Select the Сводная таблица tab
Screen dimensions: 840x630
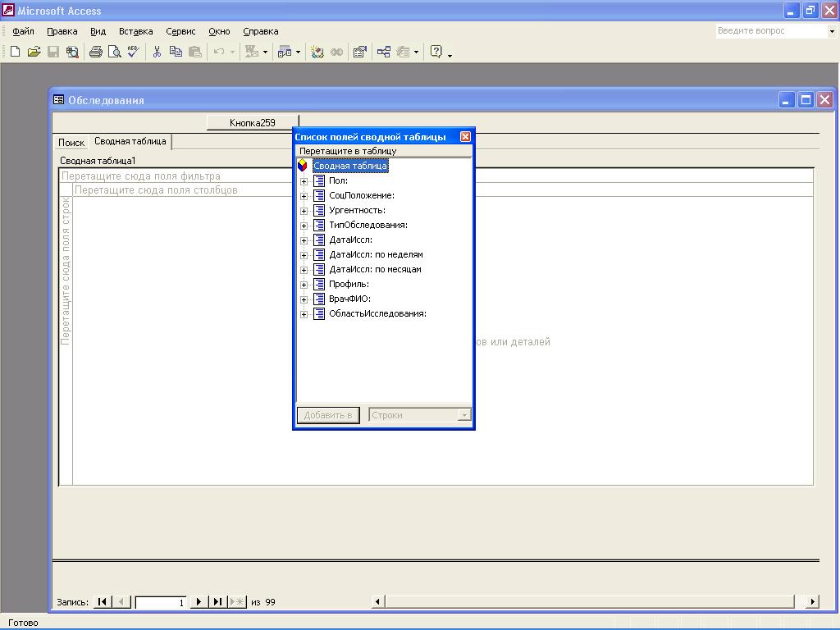click(130, 141)
